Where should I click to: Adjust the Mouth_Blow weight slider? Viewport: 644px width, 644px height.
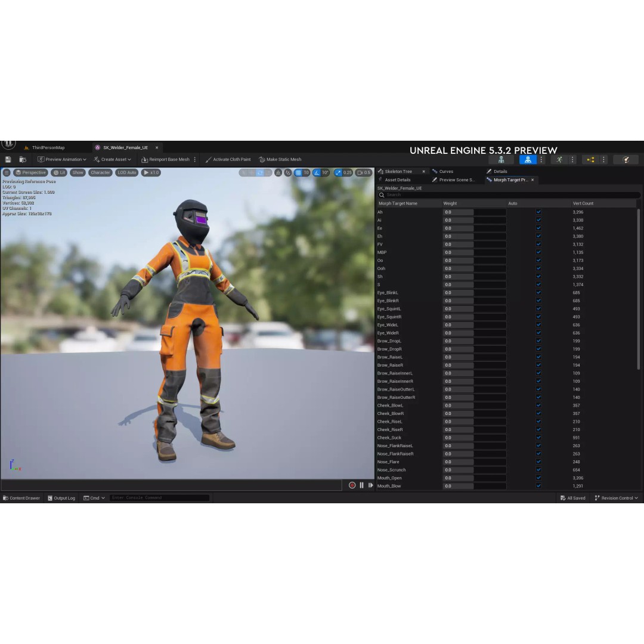click(x=475, y=486)
